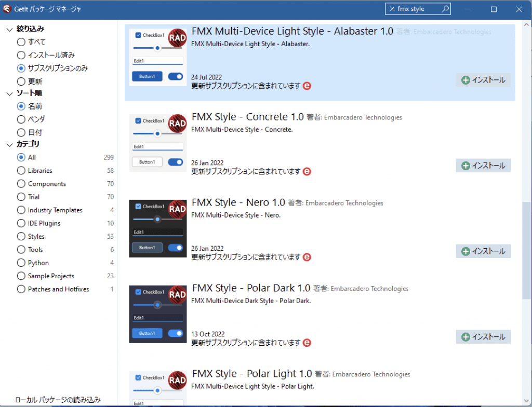Open the Polar Dark style preview thumbnail
Image resolution: width=532 pixels, height=407 pixels.
[x=158, y=315]
